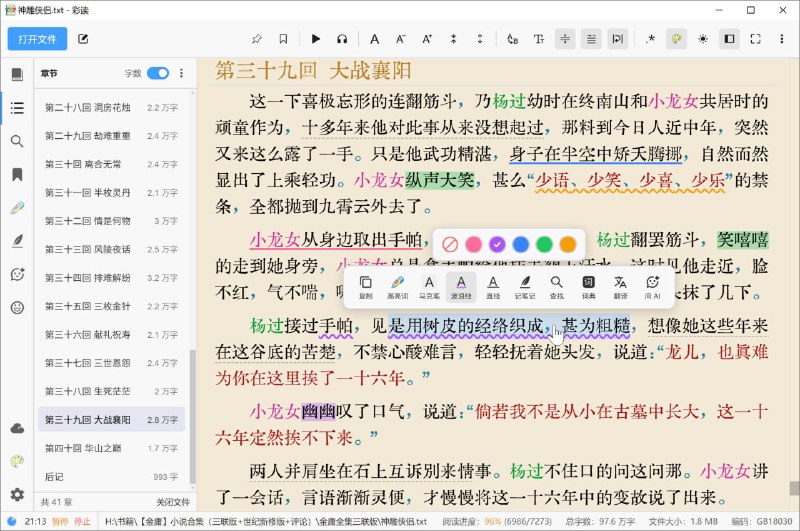Toggle the sidebar panel icon in the top toolbar
800x531 pixels.
(730, 39)
